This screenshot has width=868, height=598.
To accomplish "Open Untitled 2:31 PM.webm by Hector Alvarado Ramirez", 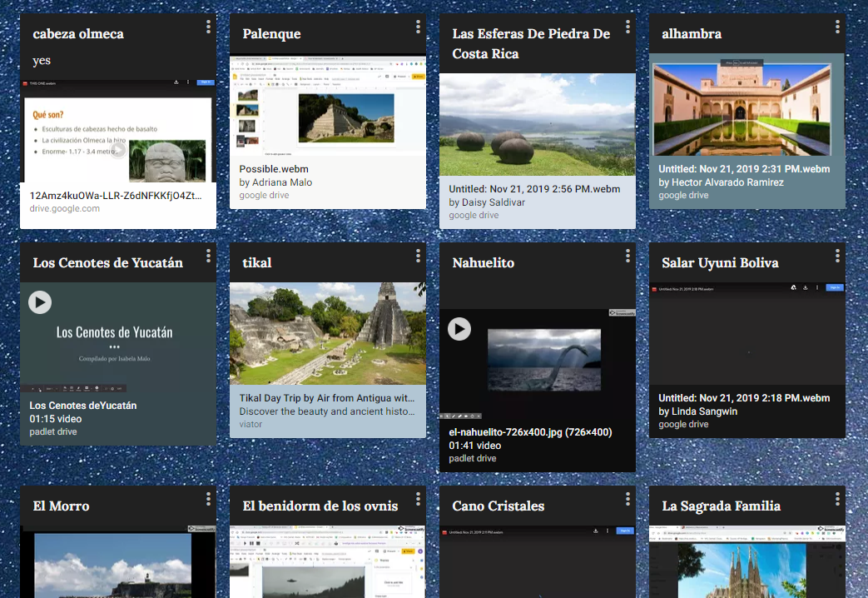I will click(x=747, y=182).
